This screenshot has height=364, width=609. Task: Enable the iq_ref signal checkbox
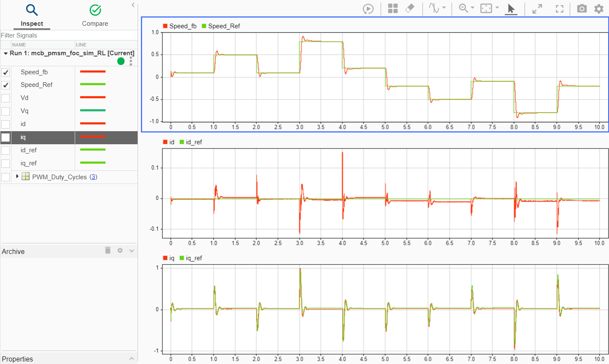(5, 163)
